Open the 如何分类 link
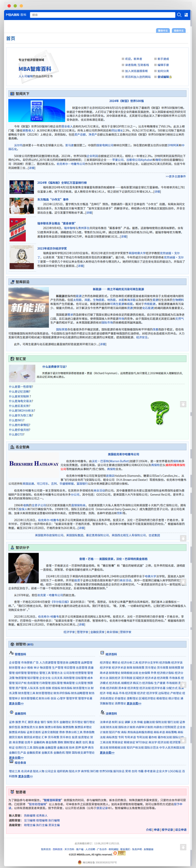The height and width of the screenshot is (868, 196). tap(163, 71)
